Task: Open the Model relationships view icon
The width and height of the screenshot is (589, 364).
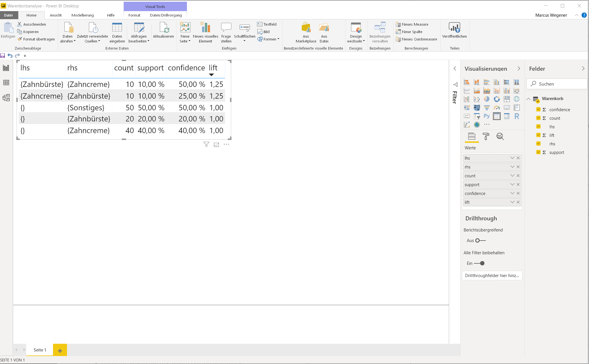Action: click(6, 98)
